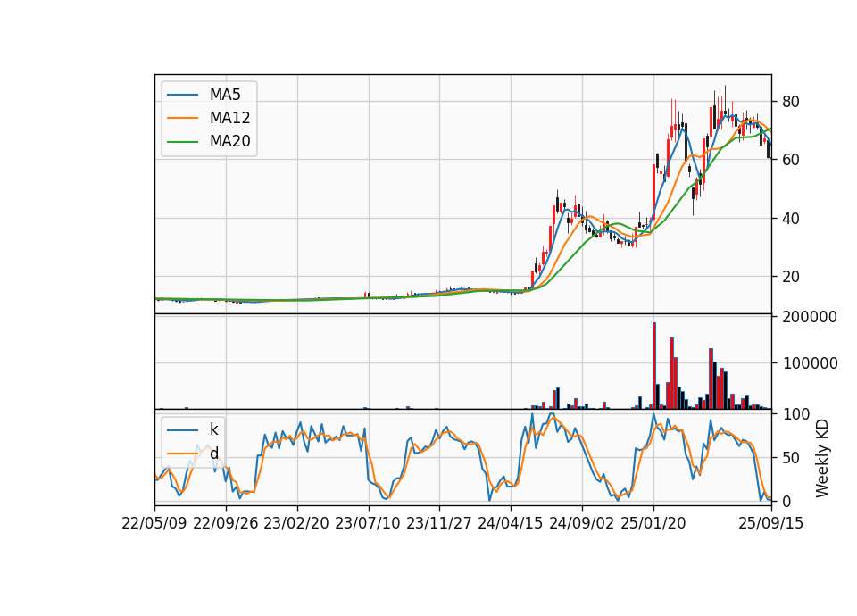Viewport: 857px width, 616px height.
Task: Click the orange MA12 legend line sample
Action: 182,118
